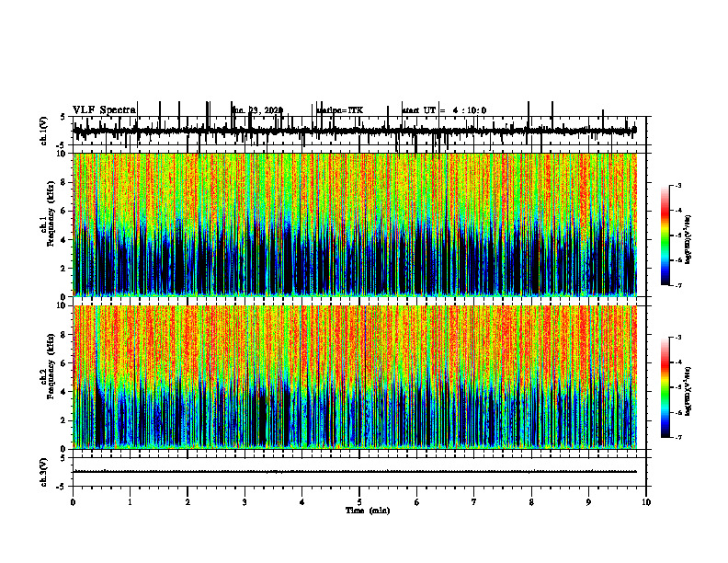Click the "ch.1(V)" waveform axis label

(44, 131)
